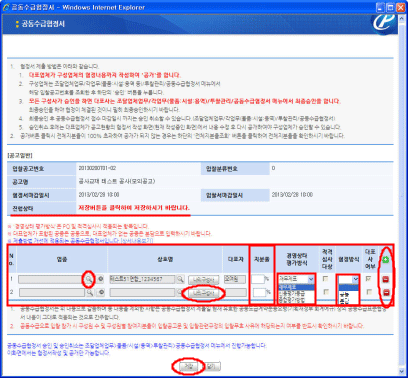
Task: Toggle row 1 representative company checkbox
Action: pos(368,279)
